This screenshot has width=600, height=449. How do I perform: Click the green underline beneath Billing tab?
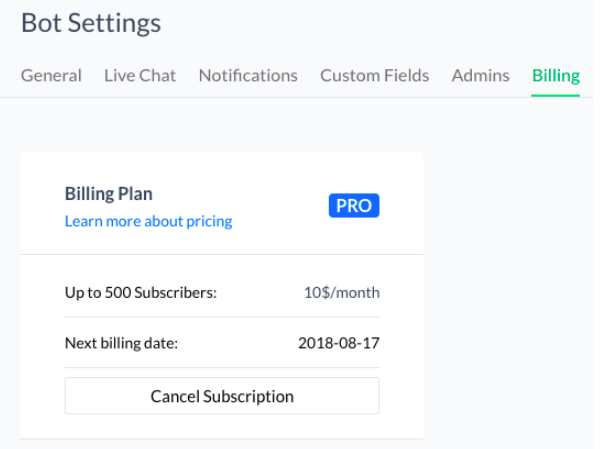coord(555,95)
